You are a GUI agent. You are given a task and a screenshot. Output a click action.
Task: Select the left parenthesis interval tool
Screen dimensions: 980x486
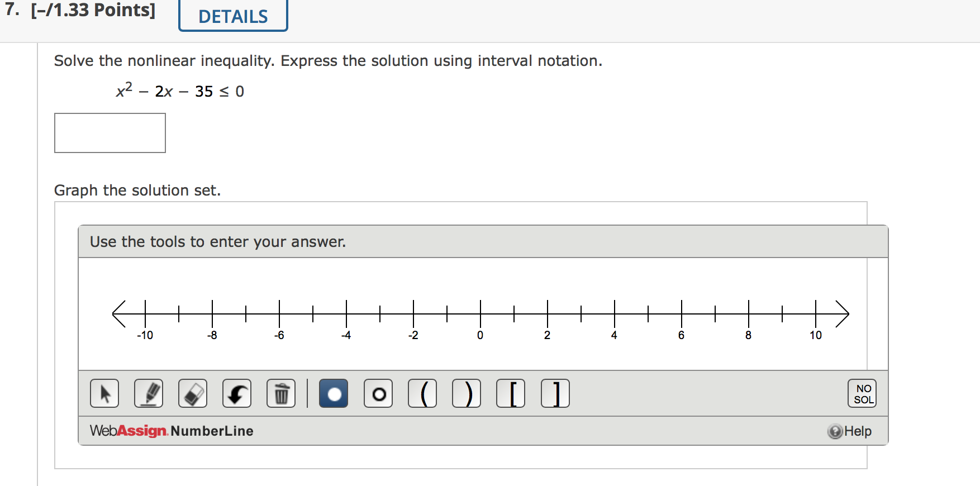point(422,393)
